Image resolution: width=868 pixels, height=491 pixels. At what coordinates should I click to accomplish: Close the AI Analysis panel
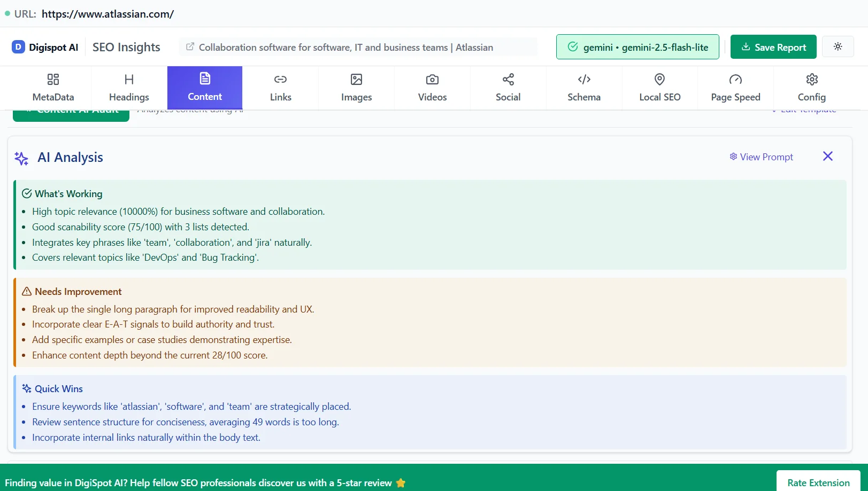click(x=827, y=156)
